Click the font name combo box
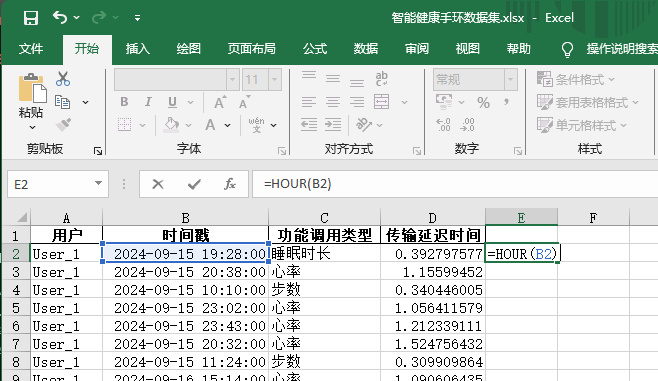Viewport: 658px width, 381px height. pyautogui.click(x=170, y=79)
